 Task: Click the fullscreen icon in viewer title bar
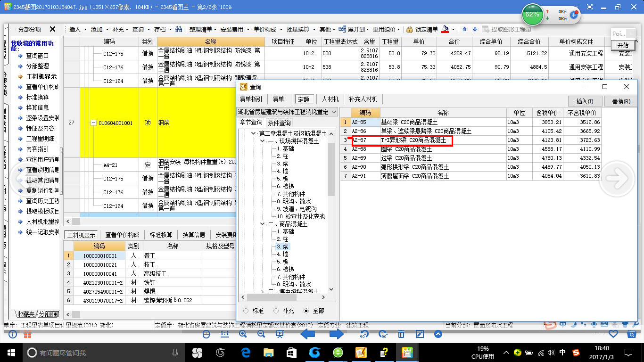(x=590, y=8)
